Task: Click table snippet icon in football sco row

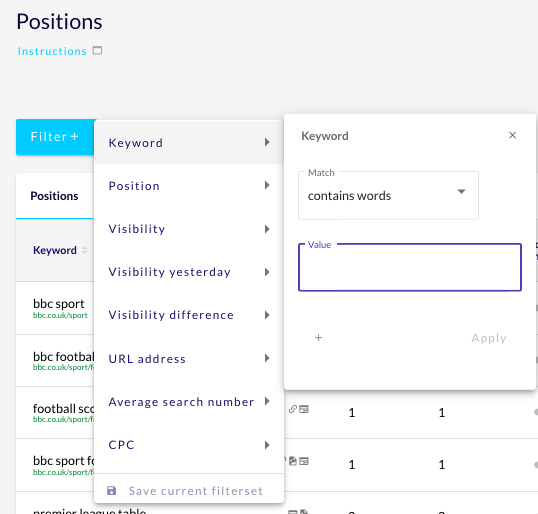Action: point(304,409)
